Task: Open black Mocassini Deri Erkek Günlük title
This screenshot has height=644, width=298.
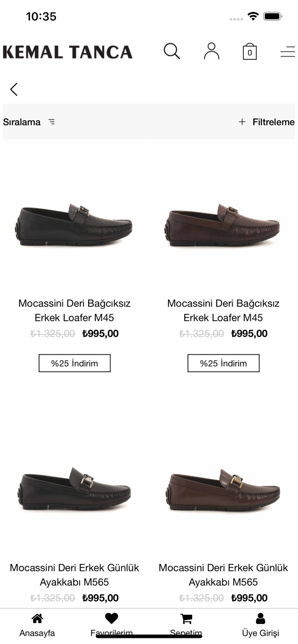Action: click(x=75, y=575)
